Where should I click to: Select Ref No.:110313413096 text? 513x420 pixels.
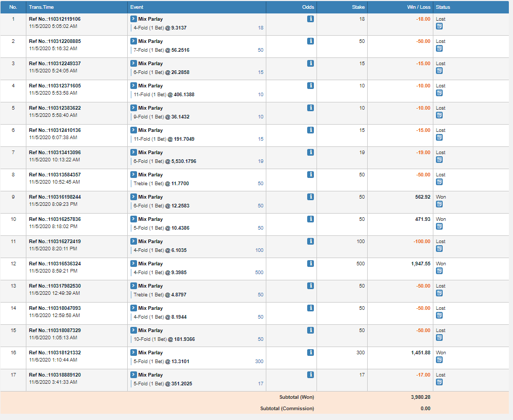pos(55,153)
